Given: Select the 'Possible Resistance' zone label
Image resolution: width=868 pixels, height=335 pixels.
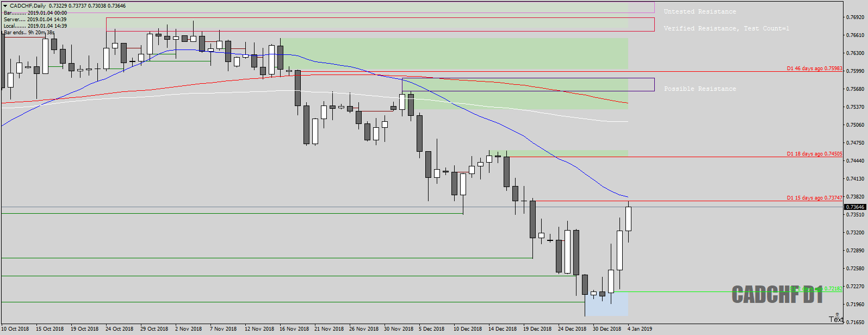Looking at the screenshot, I should [700, 89].
